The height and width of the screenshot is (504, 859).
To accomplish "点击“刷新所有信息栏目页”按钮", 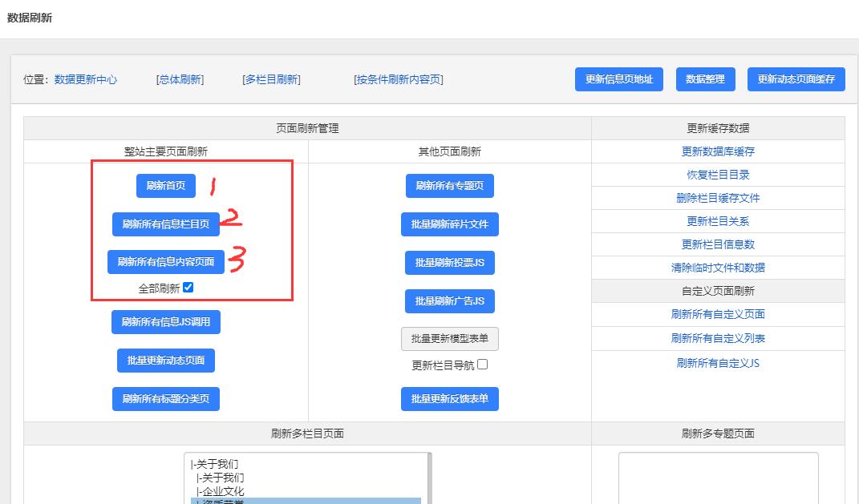I will point(166,225).
